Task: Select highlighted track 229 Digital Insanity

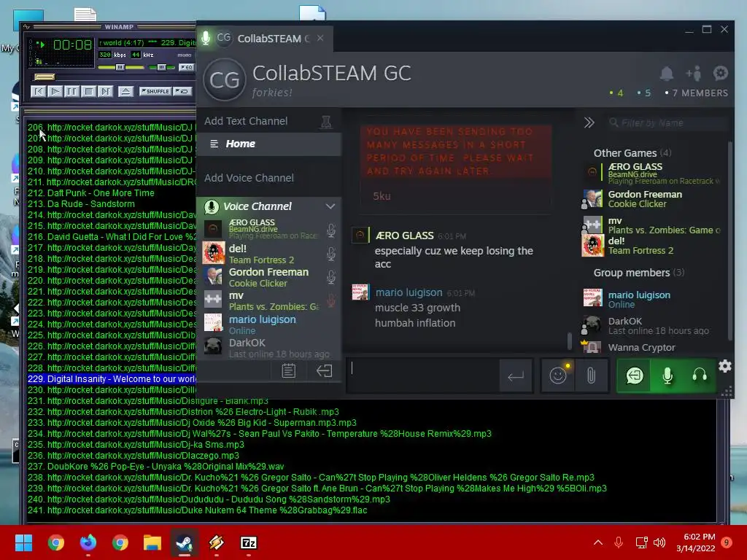Action: pyautogui.click(x=112, y=379)
